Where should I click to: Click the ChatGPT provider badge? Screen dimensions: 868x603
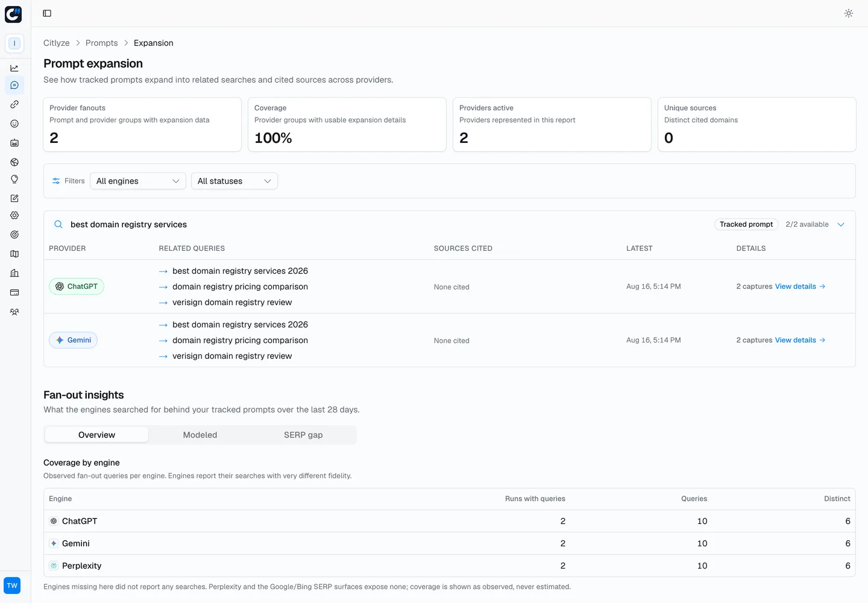tap(77, 286)
